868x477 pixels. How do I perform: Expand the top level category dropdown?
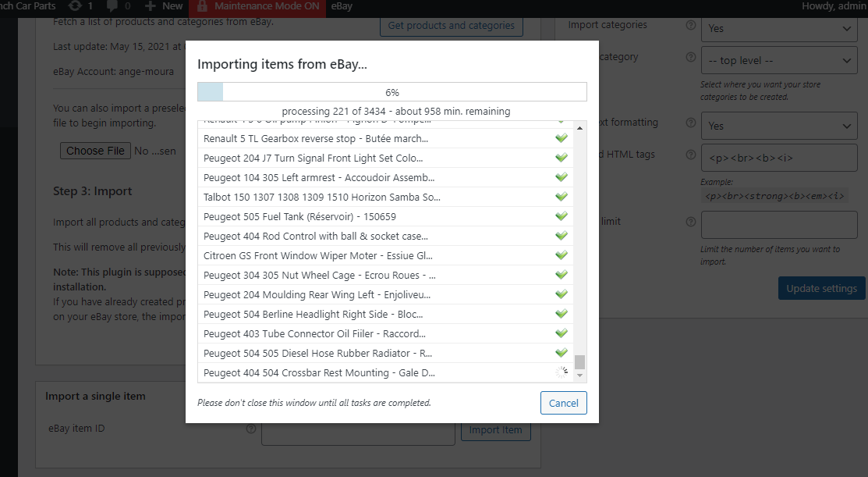pyautogui.click(x=780, y=60)
